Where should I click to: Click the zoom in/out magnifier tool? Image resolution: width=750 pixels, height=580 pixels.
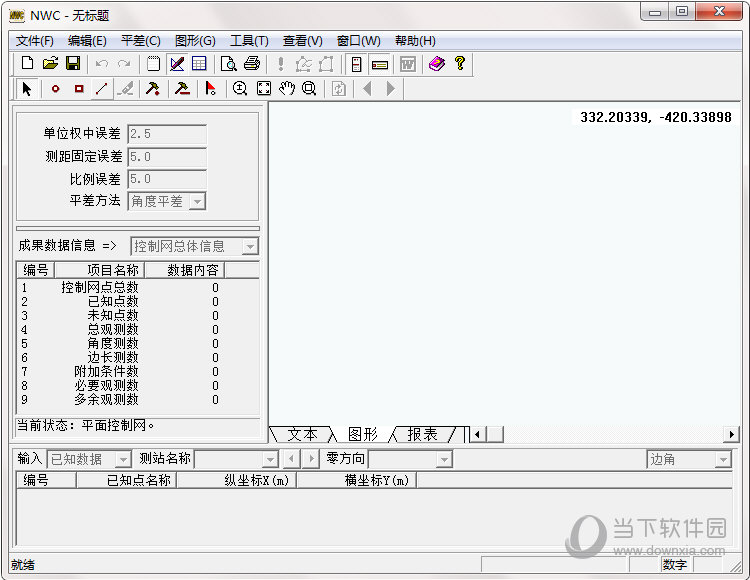point(240,88)
